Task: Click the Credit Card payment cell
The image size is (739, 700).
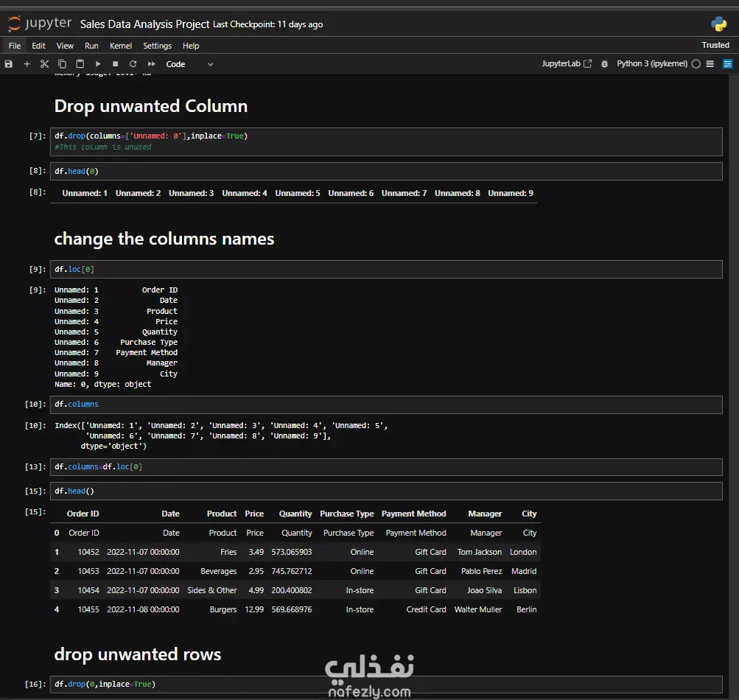Action: pos(426,609)
